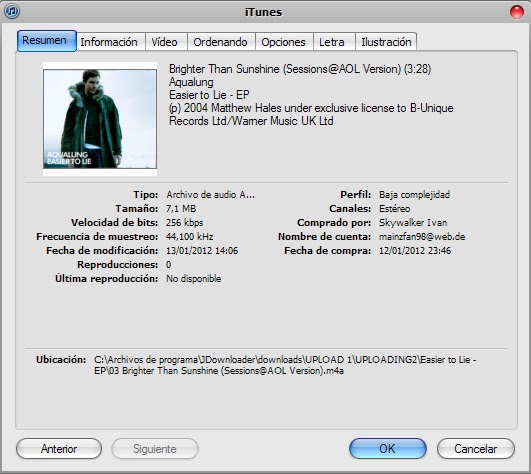Image resolution: width=531 pixels, height=474 pixels.
Task: Click the Tipo value 'Archivo de audio A...'
Action: pyautogui.click(x=210, y=195)
